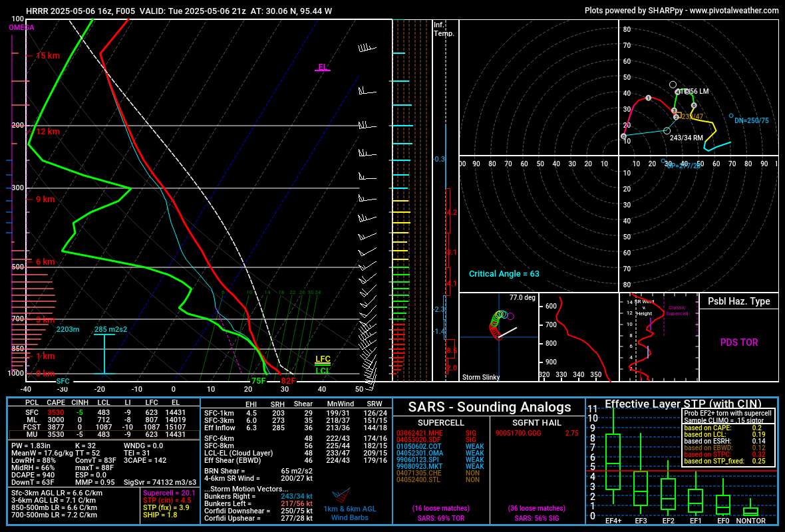The width and height of the screenshot is (785, 532).
Task: Select the 03062421.MHE supercell analog
Action: [419, 432]
